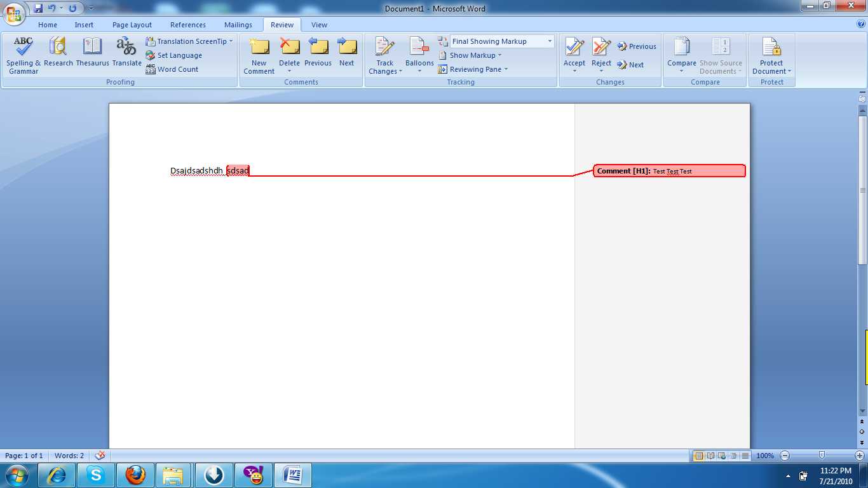Switch to the View tab

tap(320, 25)
